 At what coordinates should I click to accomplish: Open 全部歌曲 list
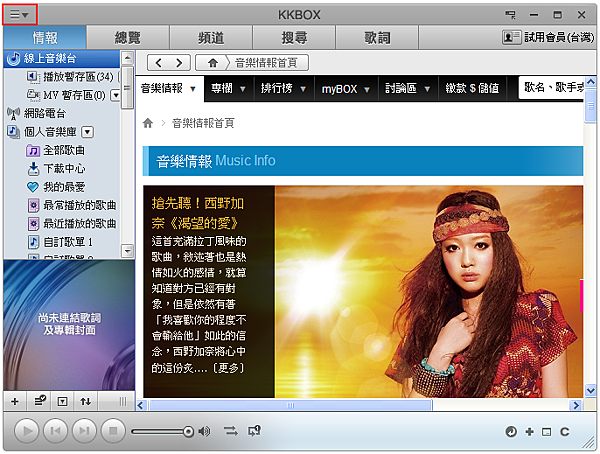pyautogui.click(x=64, y=150)
